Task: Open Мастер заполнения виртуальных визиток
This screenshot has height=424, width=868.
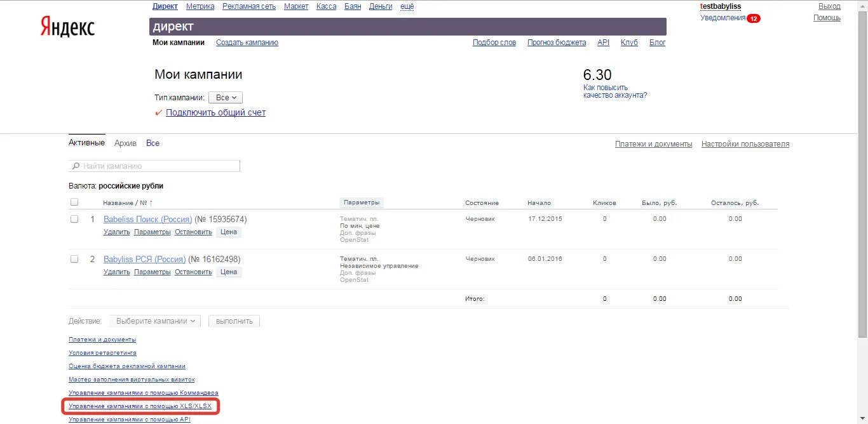Action: [x=132, y=380]
